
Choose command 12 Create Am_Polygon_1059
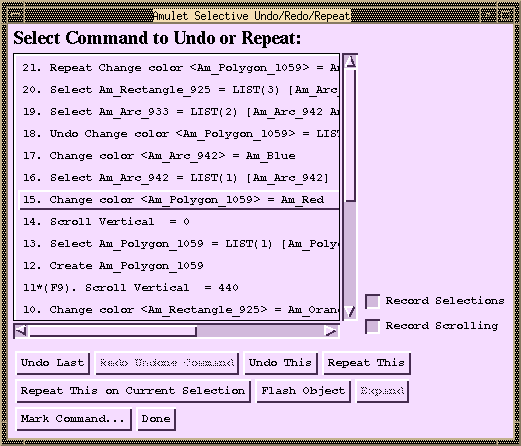tap(179, 266)
